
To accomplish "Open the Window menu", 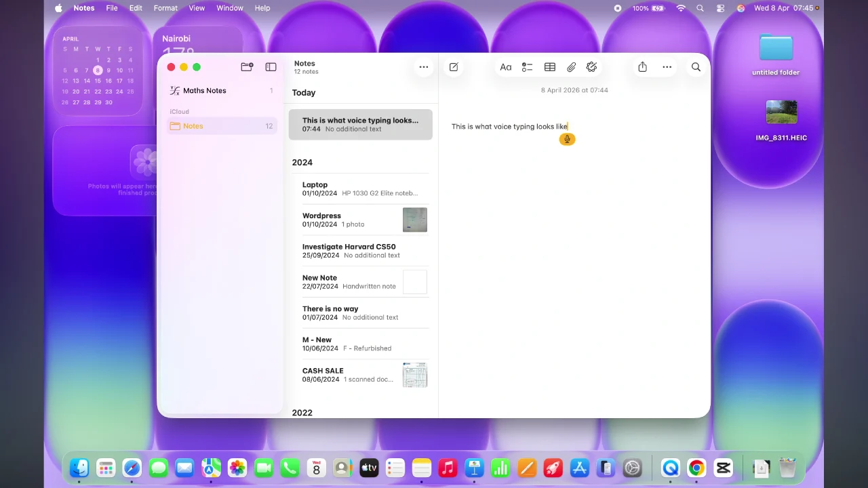I will 230,8.
